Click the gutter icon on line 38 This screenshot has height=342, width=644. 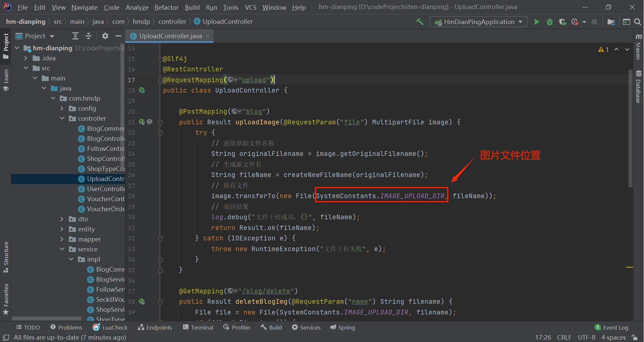click(x=142, y=301)
